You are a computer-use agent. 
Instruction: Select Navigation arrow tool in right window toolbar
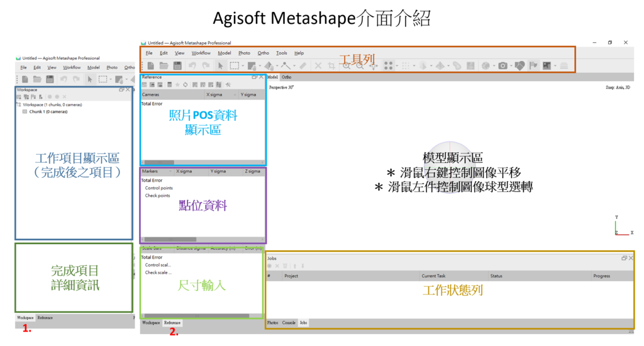(221, 66)
